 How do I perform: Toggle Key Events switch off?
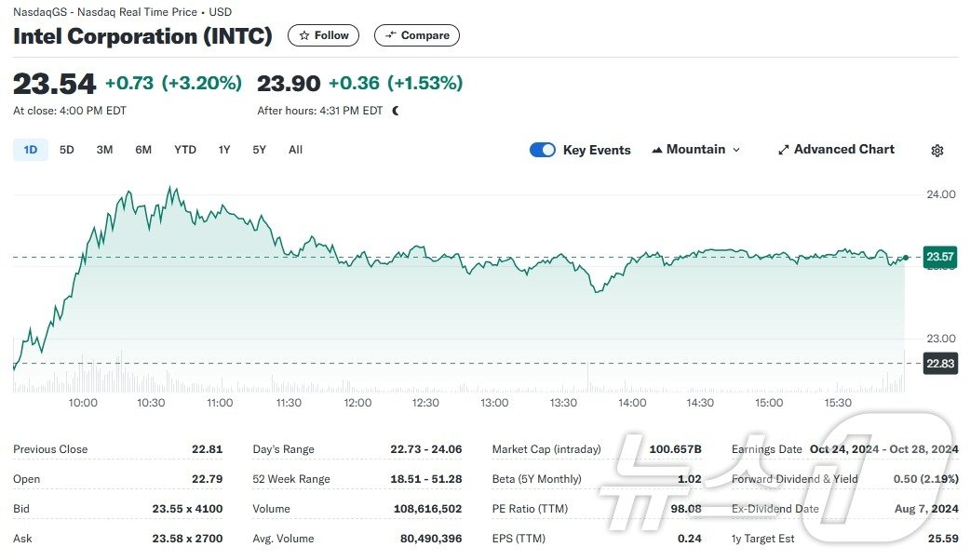[x=543, y=150]
